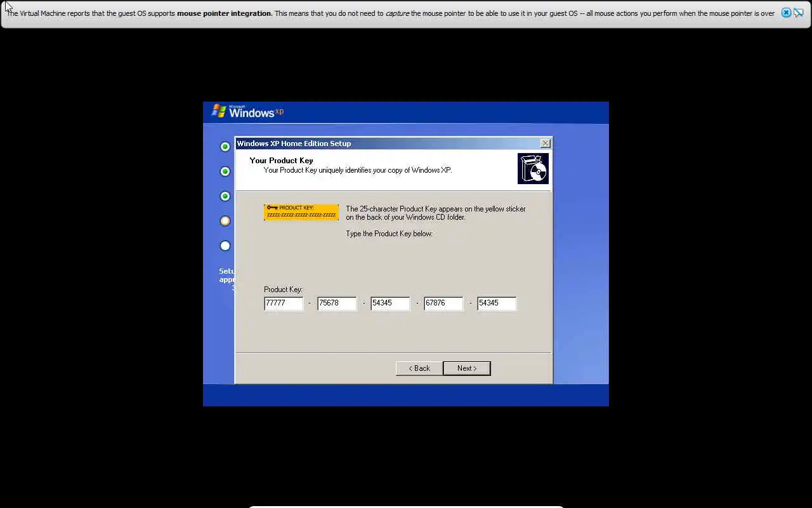
Task: Go back with the Back button
Action: [419, 368]
